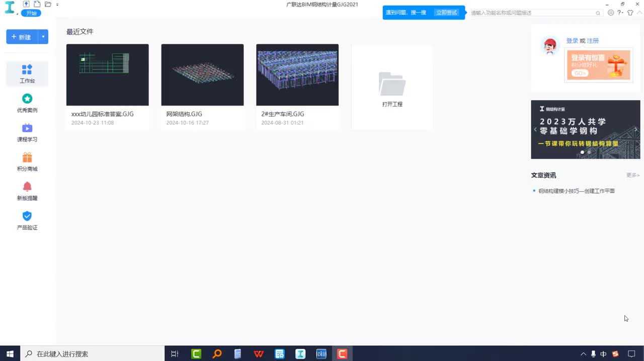644x361 pixels.
Task: Select the 开始 ribbon tab
Action: point(31,13)
